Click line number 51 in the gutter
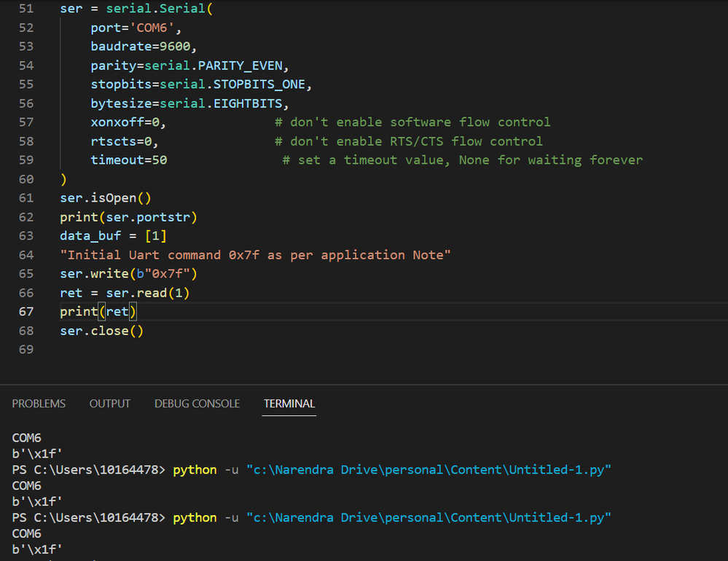This screenshot has height=561, width=728. coord(26,9)
